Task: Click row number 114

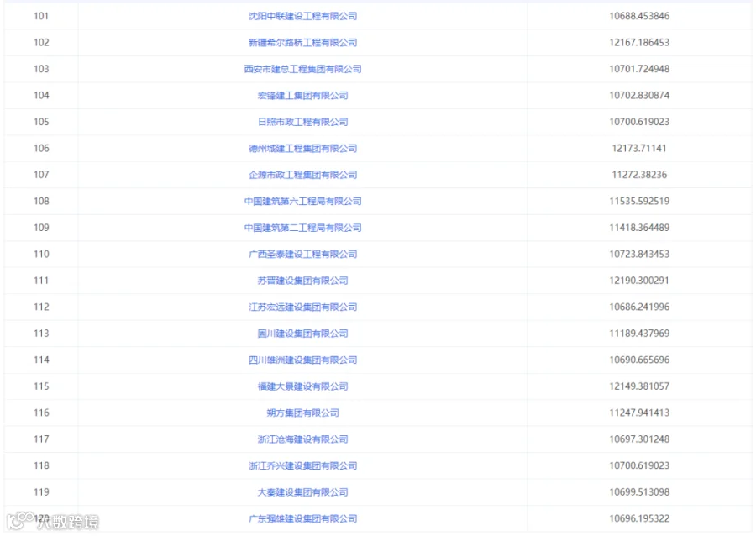Action: (41, 360)
